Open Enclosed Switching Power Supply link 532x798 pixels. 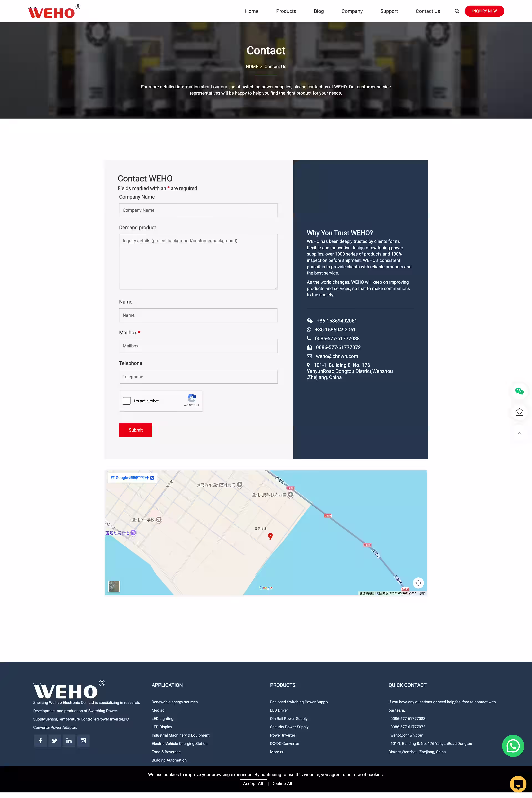pos(299,702)
